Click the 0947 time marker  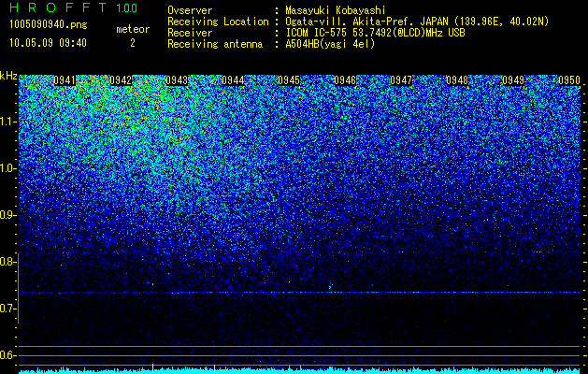click(x=401, y=80)
